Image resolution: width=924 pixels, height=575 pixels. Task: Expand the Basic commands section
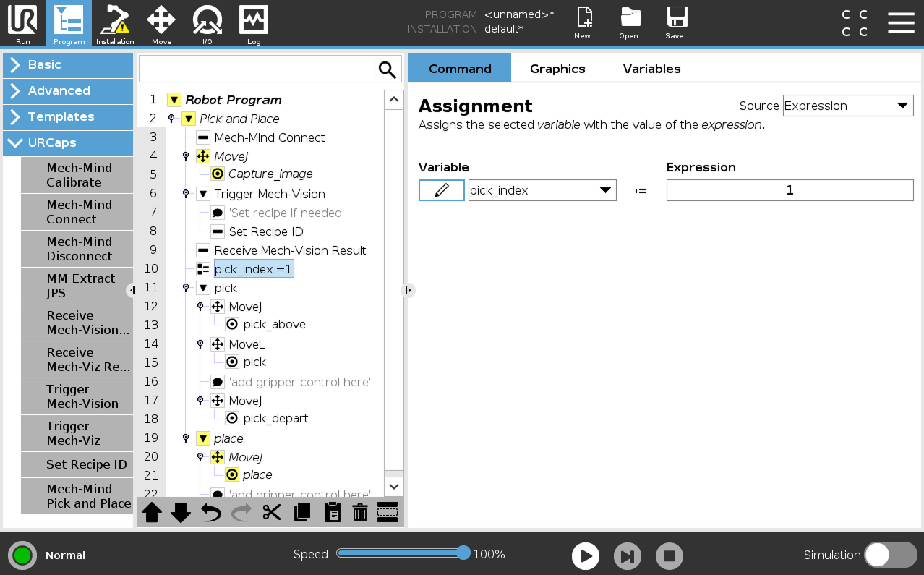click(x=68, y=64)
